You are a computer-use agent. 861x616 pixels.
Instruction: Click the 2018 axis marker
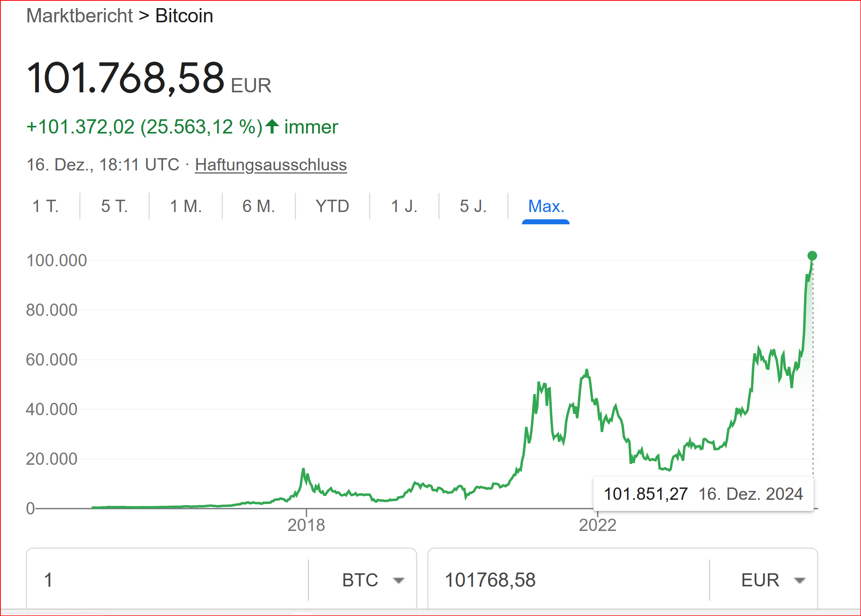306,525
